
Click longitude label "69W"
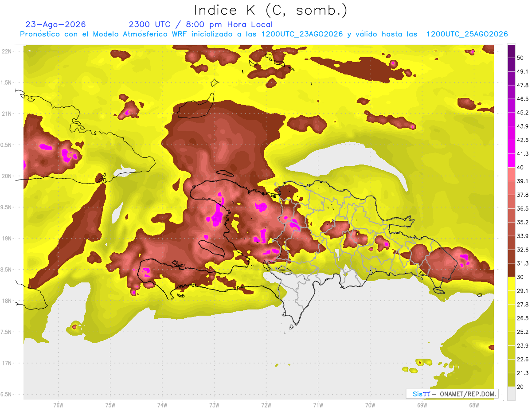point(422,405)
